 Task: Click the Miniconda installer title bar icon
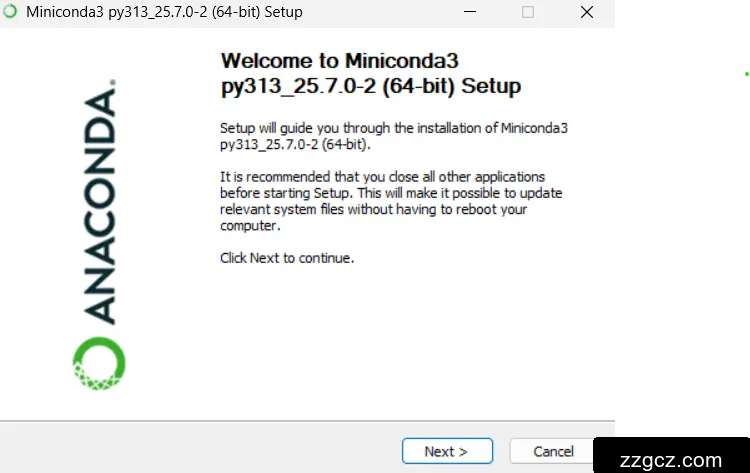[x=11, y=12]
